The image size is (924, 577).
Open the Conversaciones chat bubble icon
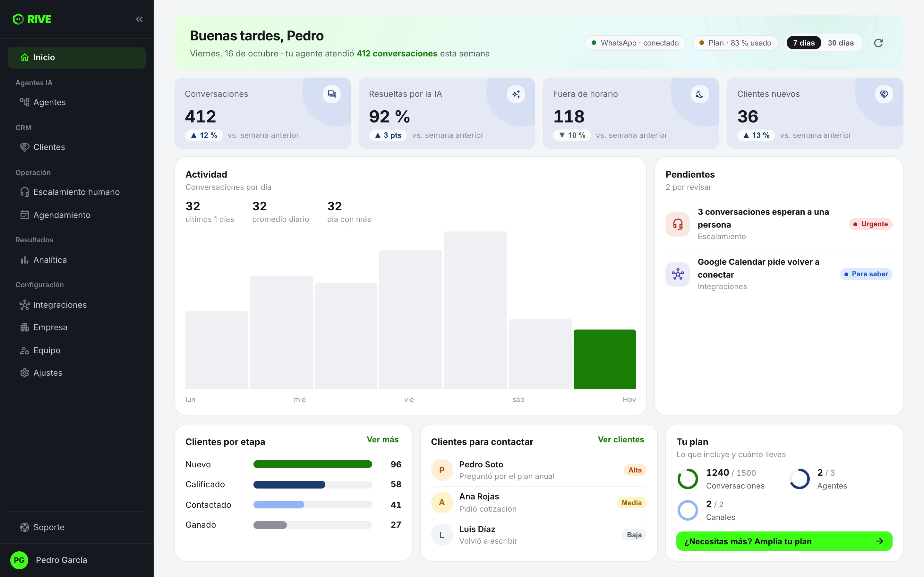click(x=331, y=94)
